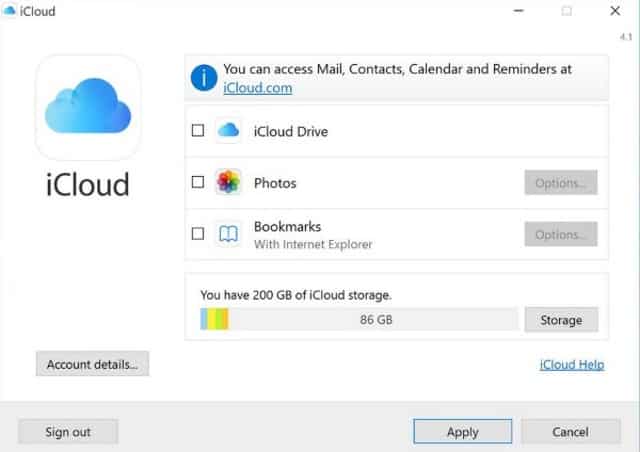Click the colored used-storage segment

214,319
